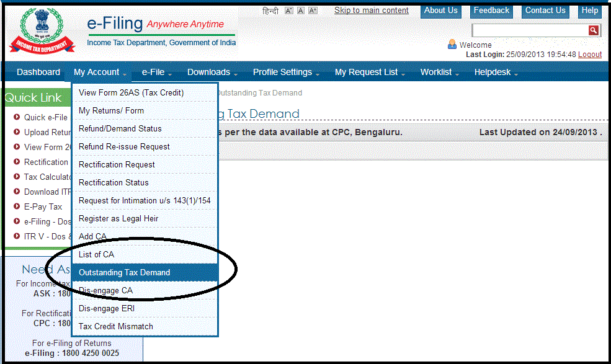Select My Returns/ Form menu item
This screenshot has width=611, height=364.
tap(145, 110)
